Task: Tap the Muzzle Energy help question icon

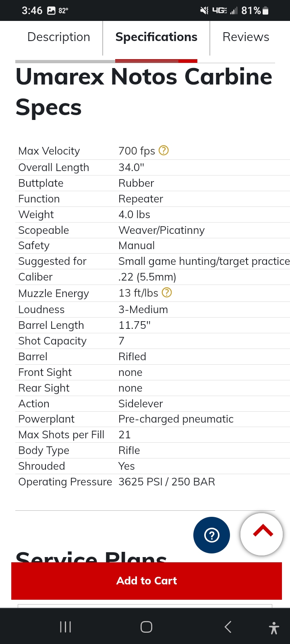Action: tap(167, 293)
